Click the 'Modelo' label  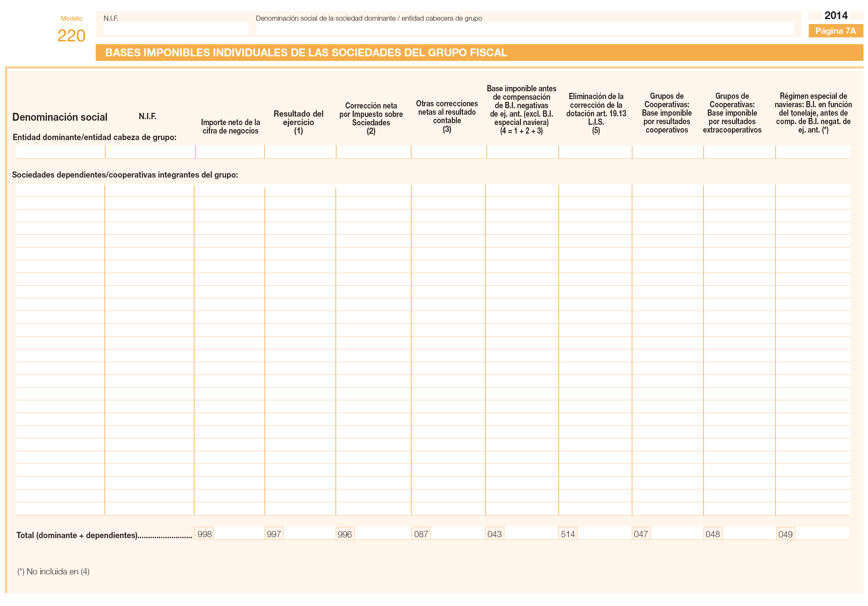72,18
